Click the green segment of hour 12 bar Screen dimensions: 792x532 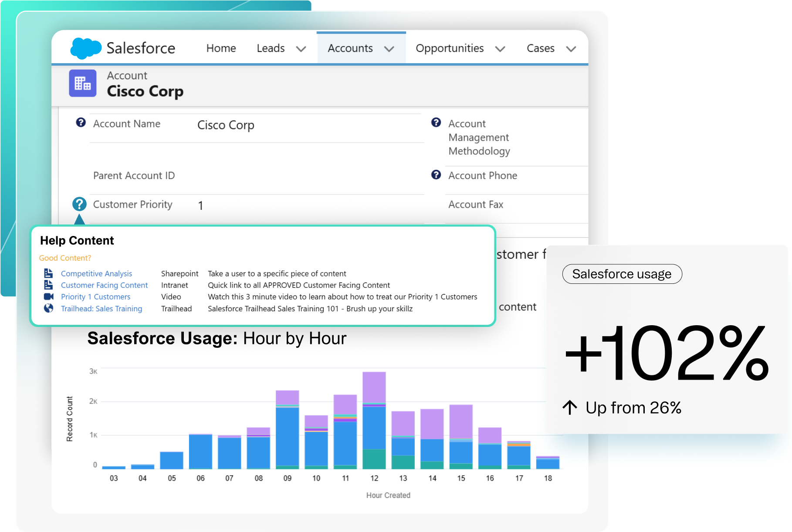click(374, 459)
